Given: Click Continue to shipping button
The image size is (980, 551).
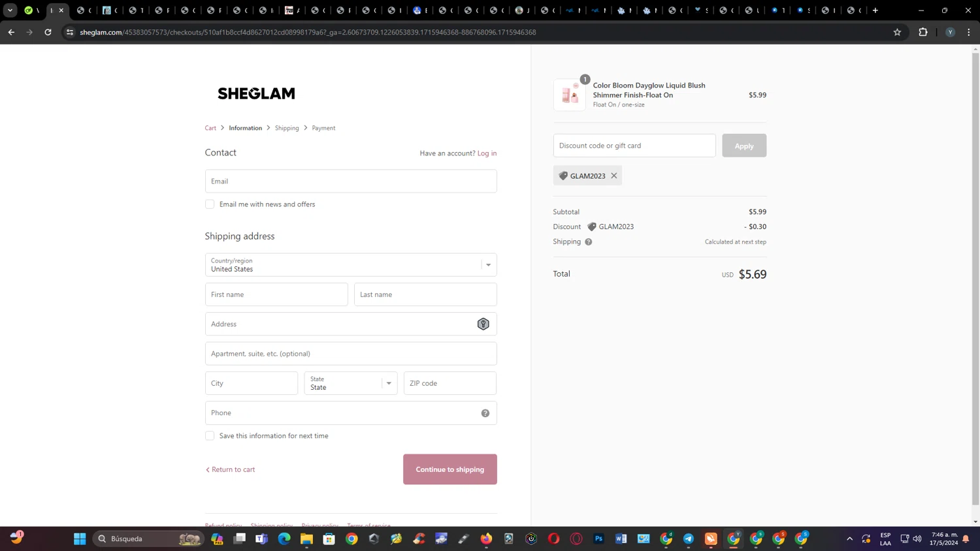Looking at the screenshot, I should tap(450, 469).
